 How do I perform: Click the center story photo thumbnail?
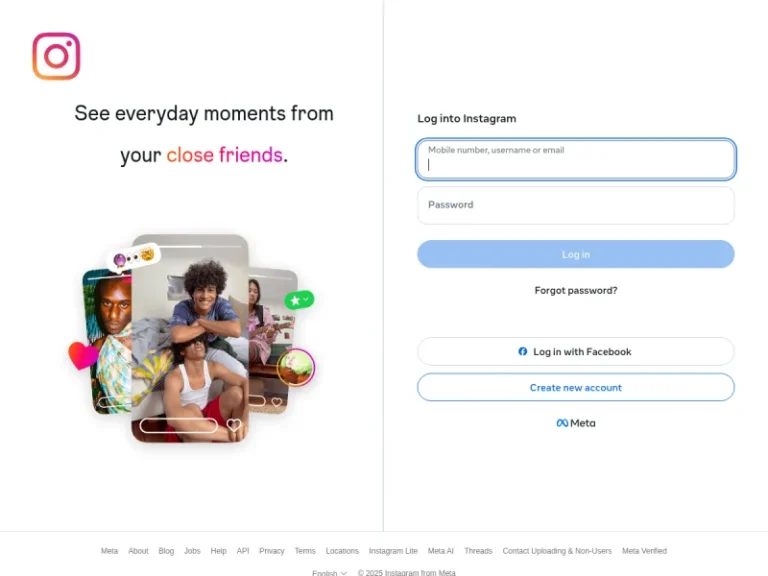pos(190,338)
